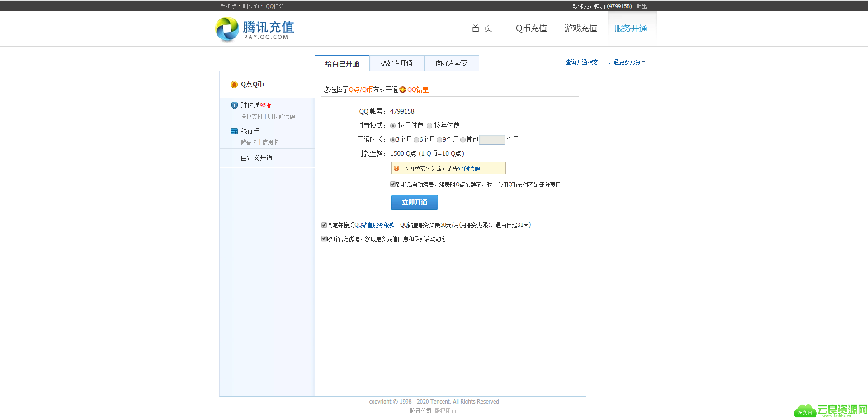The width and height of the screenshot is (868, 418).
Task: Click the QQ钻皇 diamond icon
Action: [403, 90]
